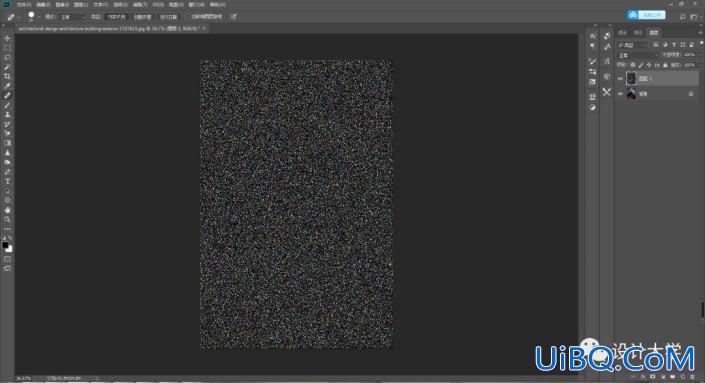Select the Zoom magnifier tool
Viewport: 705px width, 383px height.
(7, 219)
